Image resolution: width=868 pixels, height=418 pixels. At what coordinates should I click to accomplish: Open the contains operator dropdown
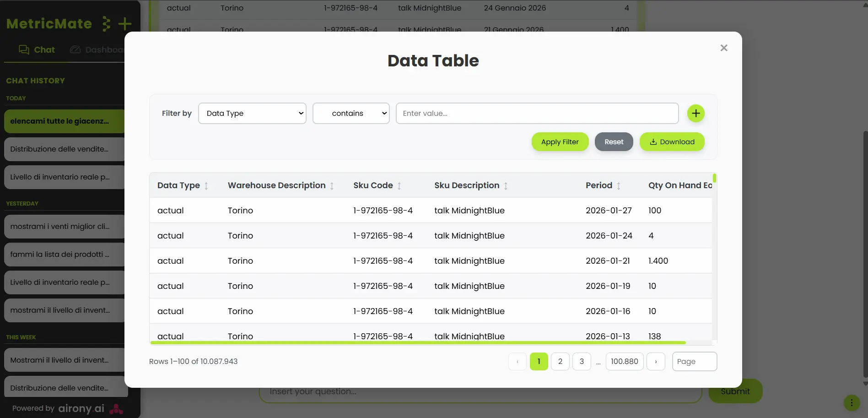pyautogui.click(x=351, y=113)
